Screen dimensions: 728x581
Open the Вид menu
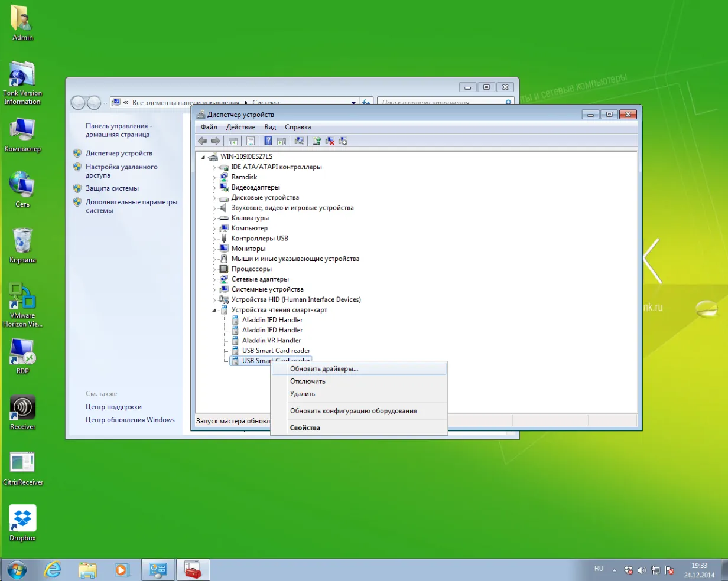(270, 127)
